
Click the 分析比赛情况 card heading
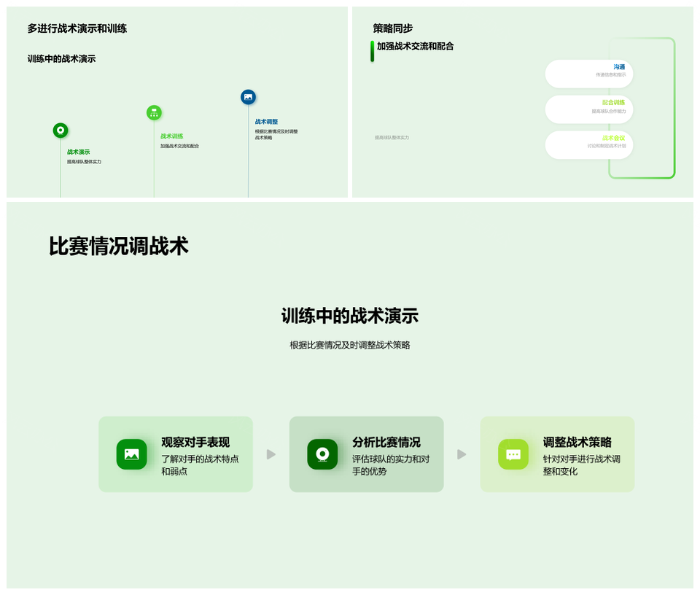[x=386, y=442]
